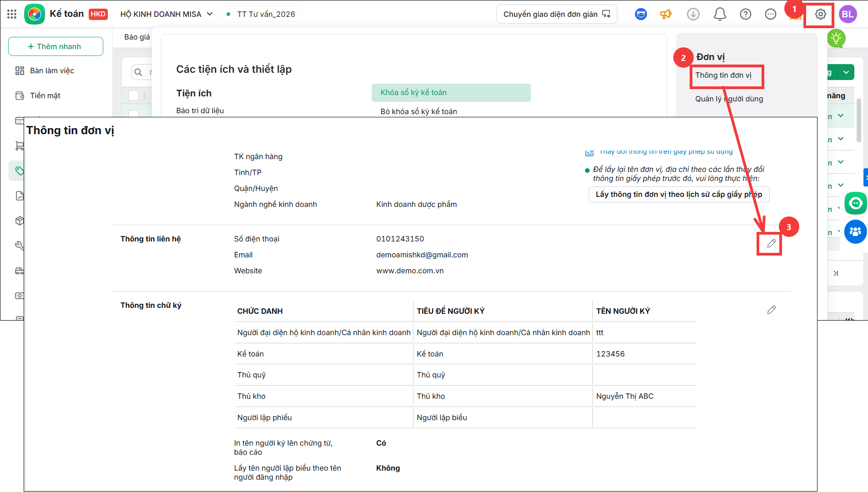Click signer name ttt
The image size is (868, 492).
600,332
